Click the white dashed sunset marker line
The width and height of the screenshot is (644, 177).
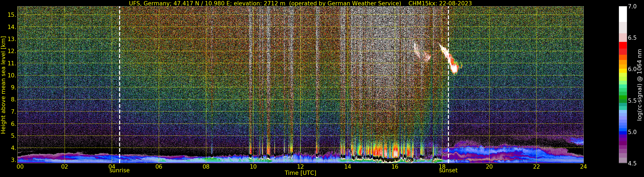pyautogui.click(x=448, y=85)
